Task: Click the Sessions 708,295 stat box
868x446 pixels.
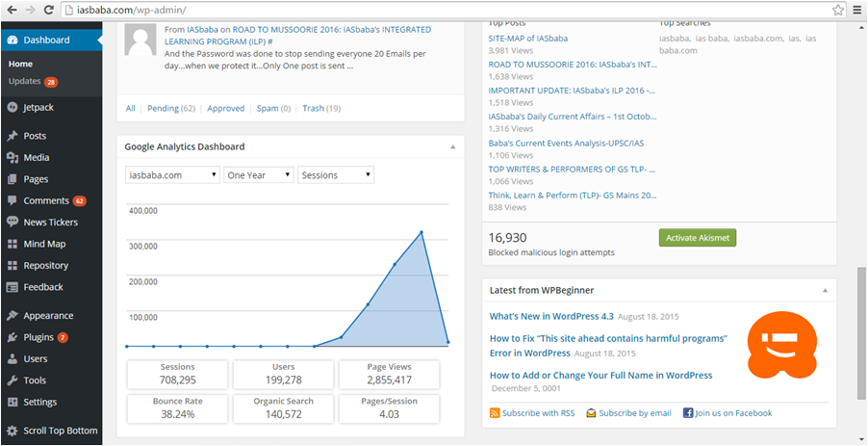Action: (178, 375)
